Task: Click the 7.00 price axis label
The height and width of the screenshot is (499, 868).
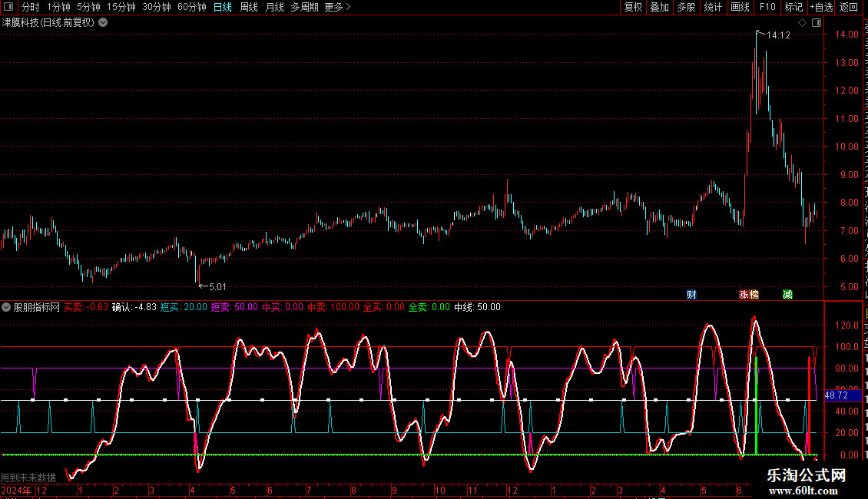Action: (x=849, y=230)
